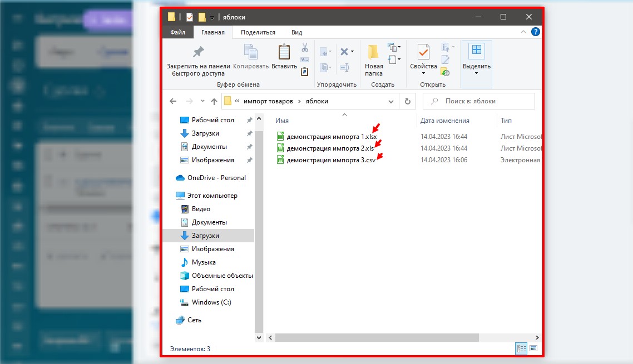Click the Paste shortcut icon in Буфер обмена
The height and width of the screenshot is (364, 633).
tap(305, 72)
